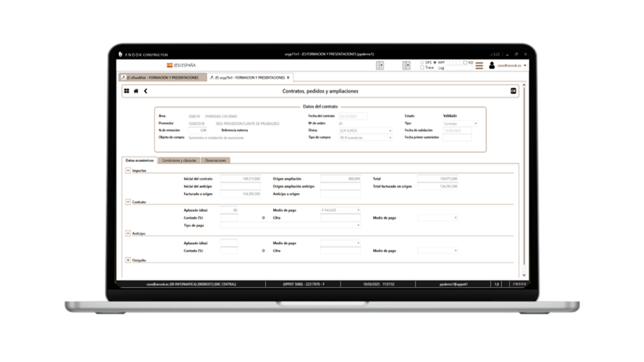Click the user avatar icon near cava@anook.es
Screen dimensions: 644x362
(492, 65)
